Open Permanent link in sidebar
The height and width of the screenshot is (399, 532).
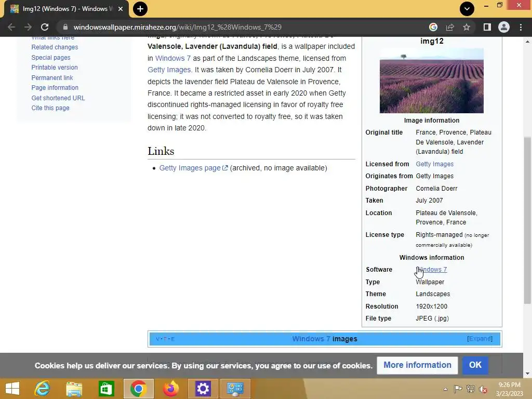pos(52,78)
